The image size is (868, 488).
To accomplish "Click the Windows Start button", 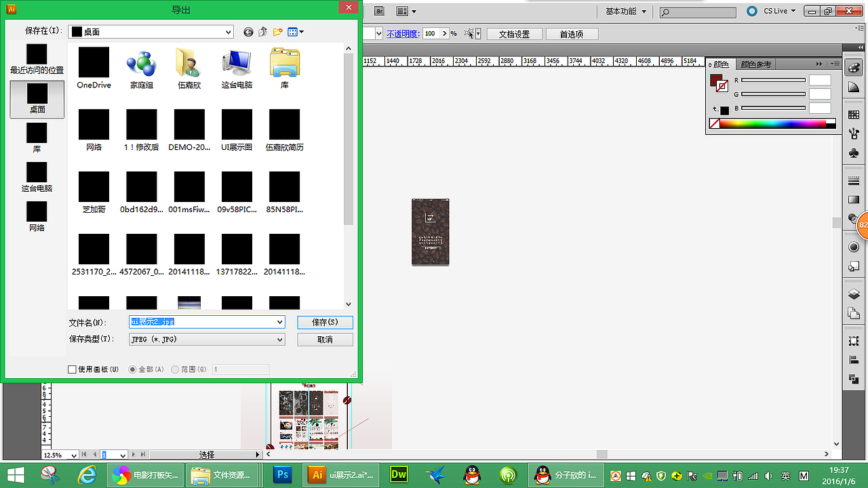I will tap(15, 474).
